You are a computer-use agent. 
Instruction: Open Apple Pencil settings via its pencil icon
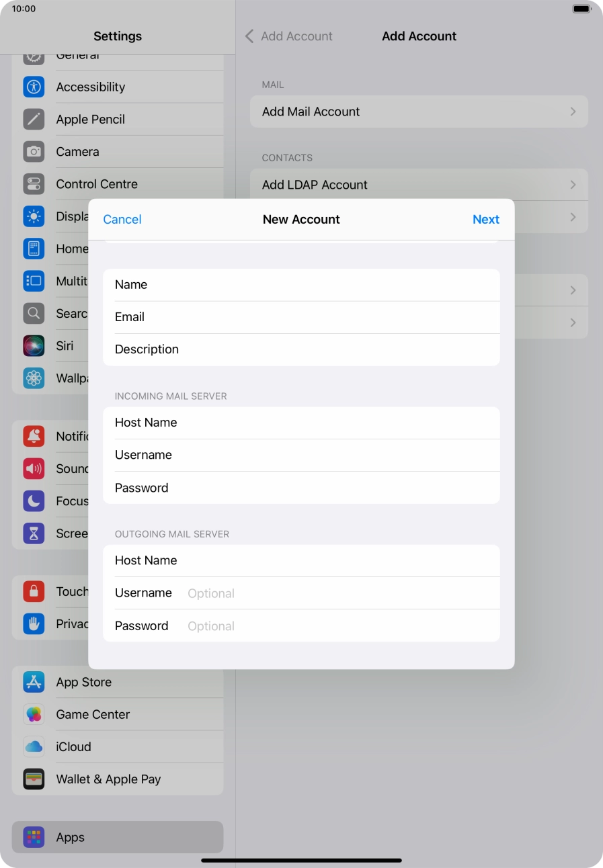tap(34, 119)
